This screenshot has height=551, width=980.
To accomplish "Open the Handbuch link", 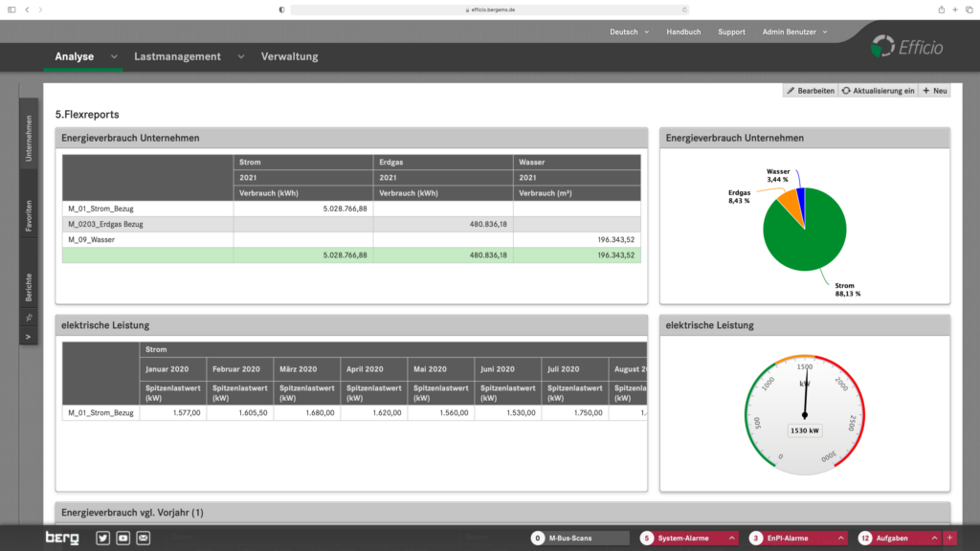I will point(683,32).
